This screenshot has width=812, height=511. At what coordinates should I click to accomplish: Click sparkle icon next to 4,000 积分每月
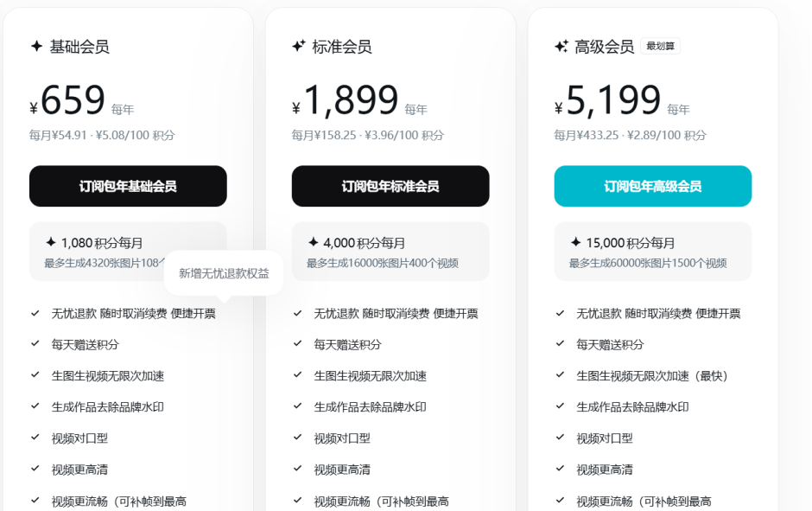314,243
